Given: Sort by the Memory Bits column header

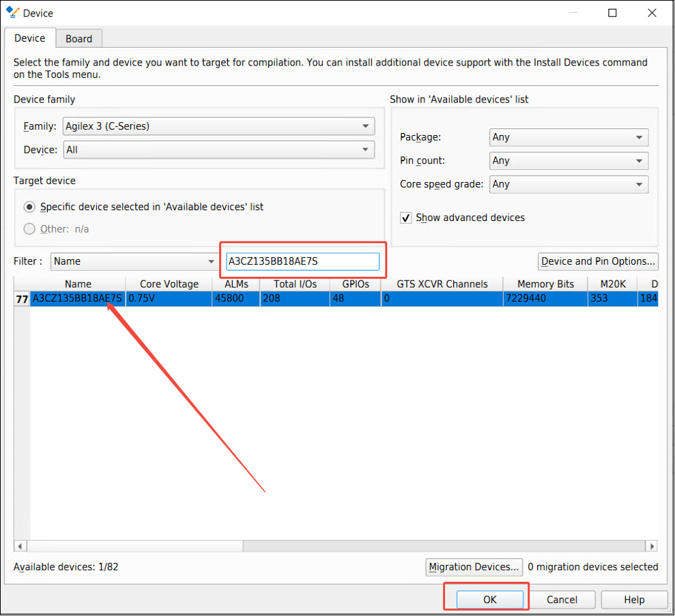Looking at the screenshot, I should [545, 284].
